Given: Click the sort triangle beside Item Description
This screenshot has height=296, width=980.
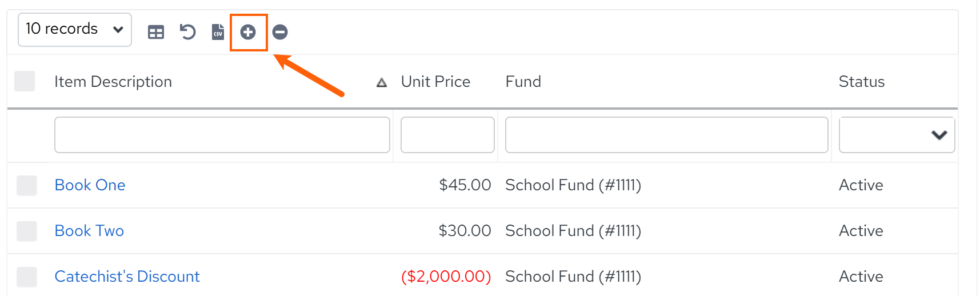Looking at the screenshot, I should [382, 83].
